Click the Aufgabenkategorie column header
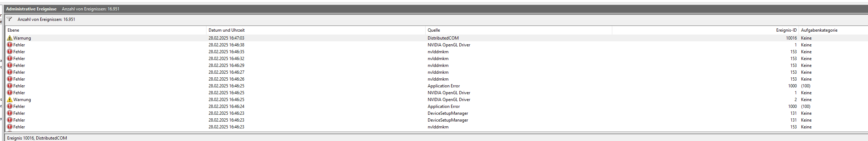Image resolution: width=868 pixels, height=141 pixels. click(x=819, y=30)
